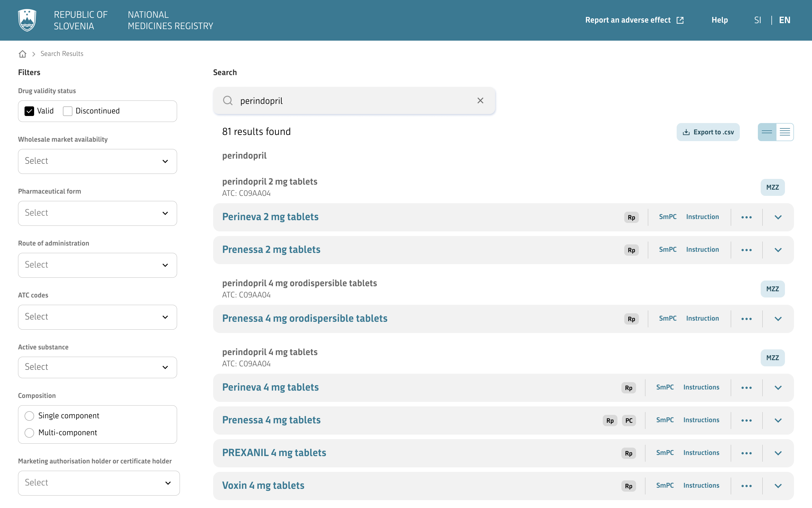
Task: Switch language to EN
Action: [784, 20]
